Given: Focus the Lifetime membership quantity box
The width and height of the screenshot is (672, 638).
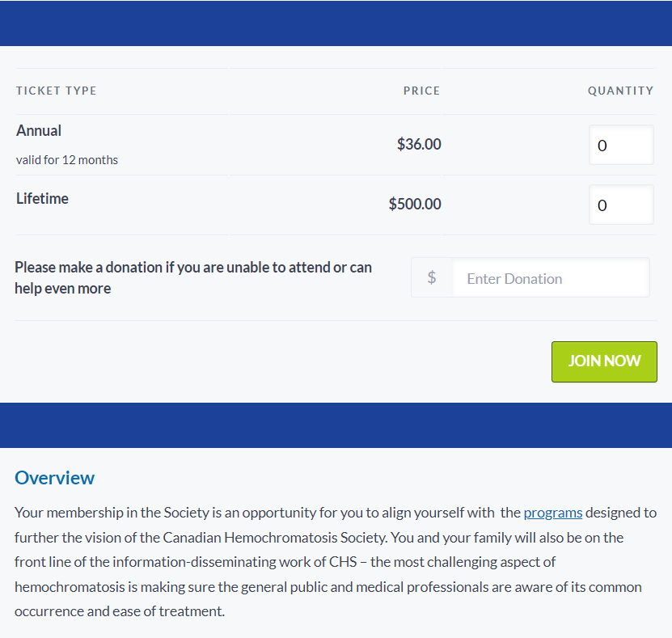Looking at the screenshot, I should [621, 205].
